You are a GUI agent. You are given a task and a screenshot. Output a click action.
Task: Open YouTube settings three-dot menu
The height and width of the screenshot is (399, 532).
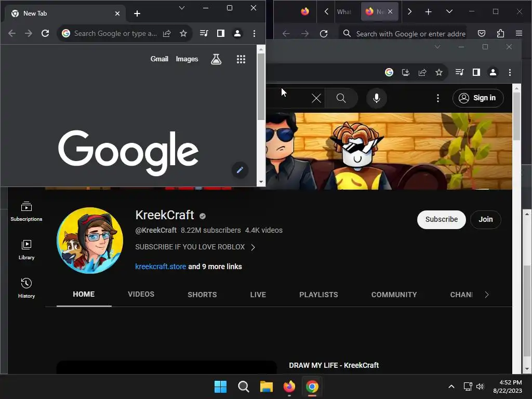(x=437, y=98)
